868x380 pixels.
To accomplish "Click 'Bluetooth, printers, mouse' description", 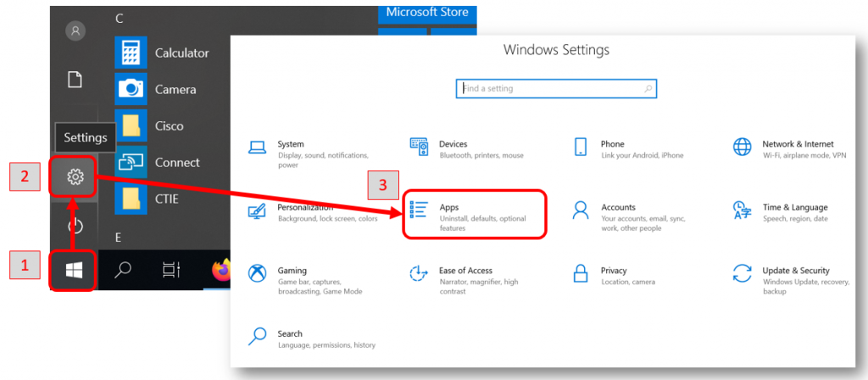I will [481, 156].
